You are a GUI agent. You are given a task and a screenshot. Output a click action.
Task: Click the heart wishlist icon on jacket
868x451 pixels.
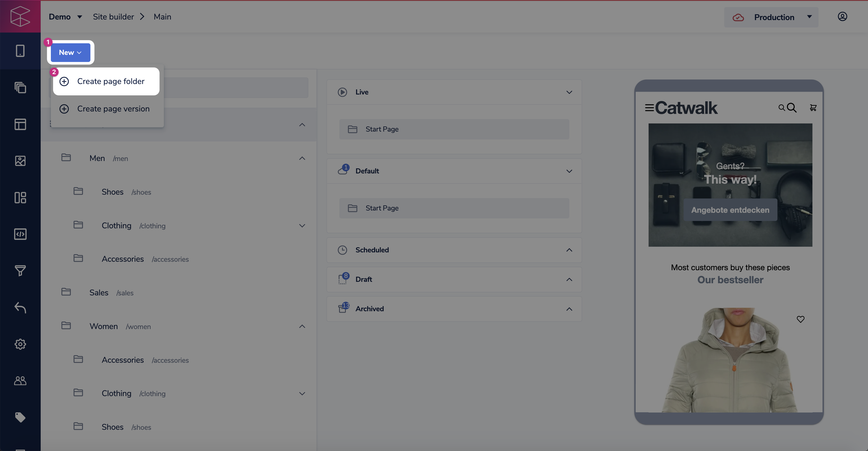[800, 319]
